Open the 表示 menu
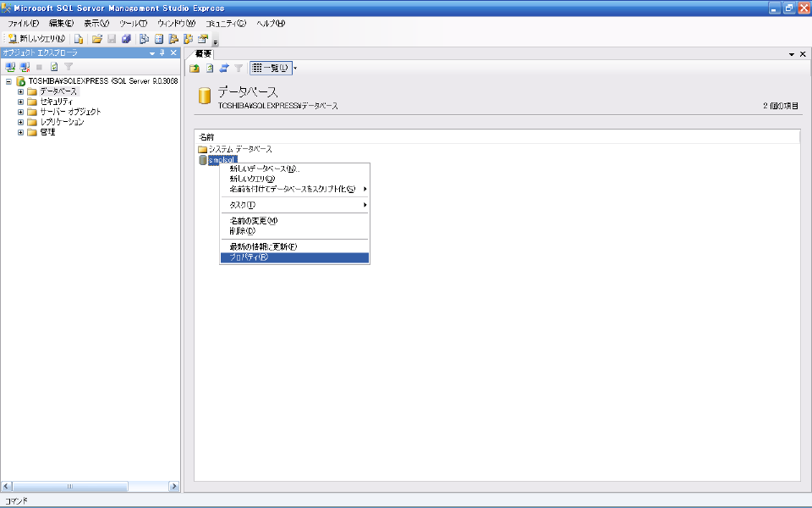 pyautogui.click(x=96, y=24)
